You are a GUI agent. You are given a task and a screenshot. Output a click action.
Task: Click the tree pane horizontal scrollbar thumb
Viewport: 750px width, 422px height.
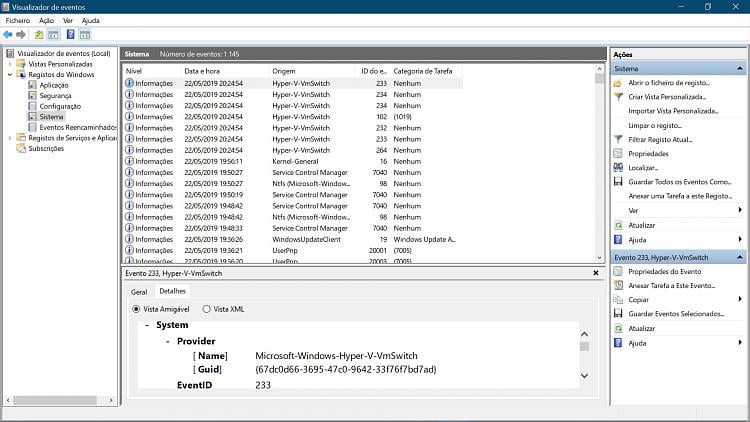(55, 400)
